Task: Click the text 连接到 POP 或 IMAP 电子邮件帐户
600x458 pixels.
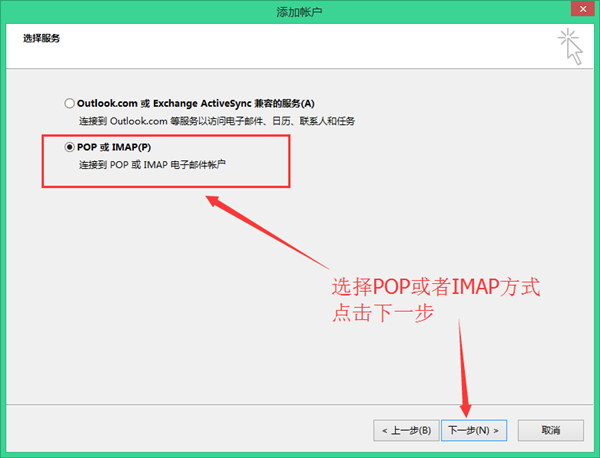Action: pyautogui.click(x=152, y=165)
